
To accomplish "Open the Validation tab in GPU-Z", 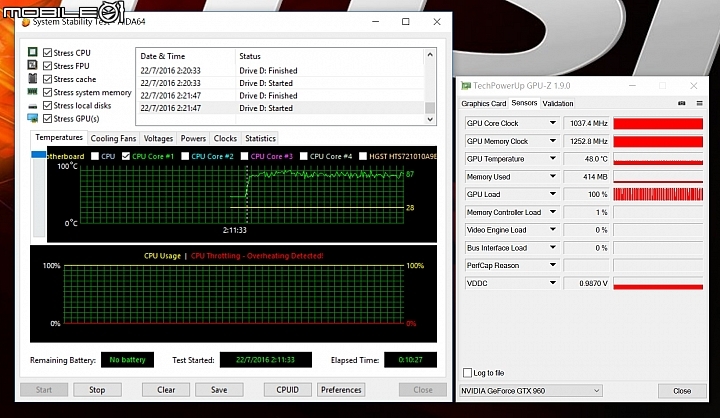I will [558, 103].
